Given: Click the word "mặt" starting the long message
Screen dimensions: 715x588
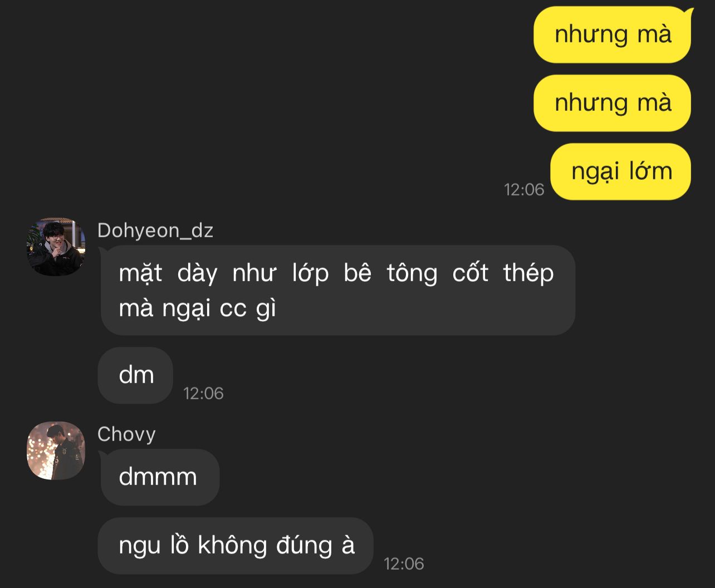Looking at the screenshot, I should point(140,274).
